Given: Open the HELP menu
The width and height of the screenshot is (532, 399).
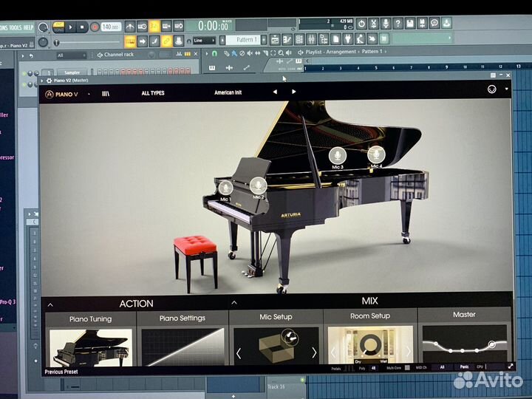Looking at the screenshot, I should pos(28,27).
